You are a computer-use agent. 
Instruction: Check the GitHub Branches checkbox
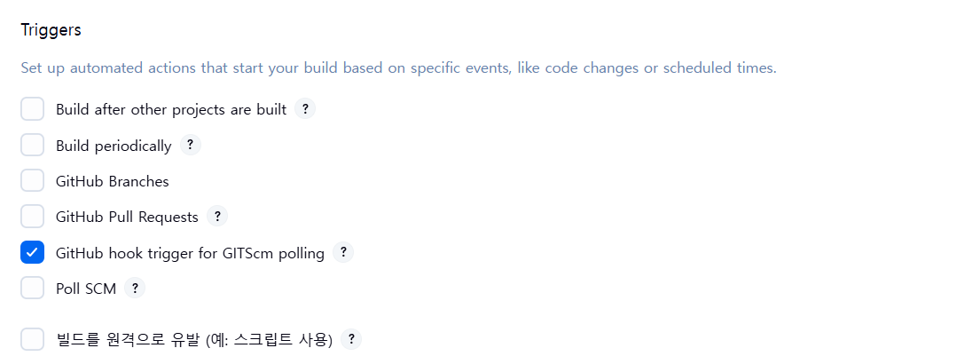click(33, 180)
